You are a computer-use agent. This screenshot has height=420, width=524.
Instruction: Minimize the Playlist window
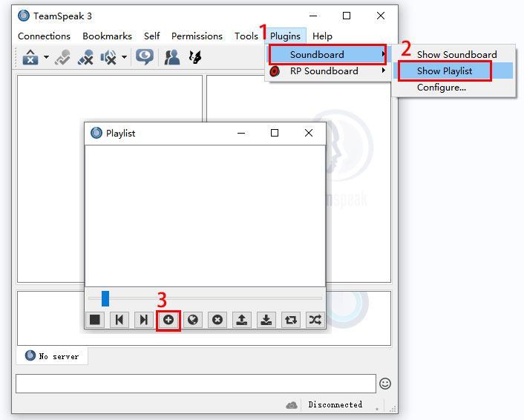pyautogui.click(x=241, y=133)
